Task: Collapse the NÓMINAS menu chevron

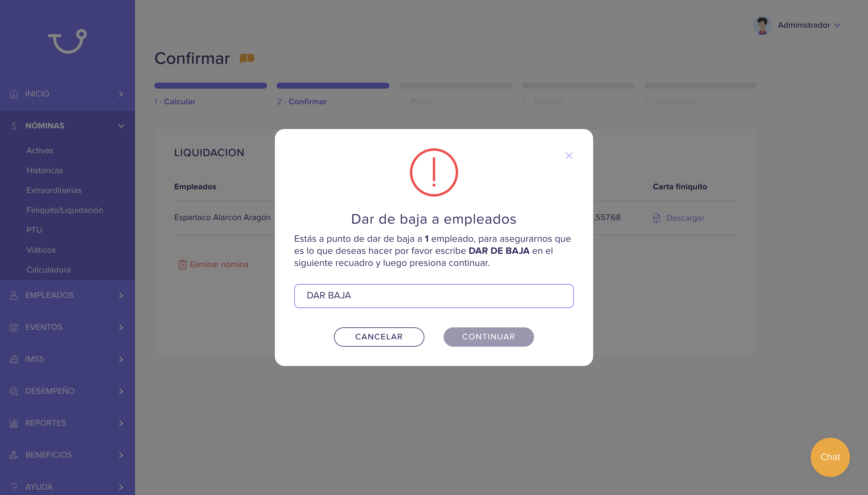Action: click(121, 126)
